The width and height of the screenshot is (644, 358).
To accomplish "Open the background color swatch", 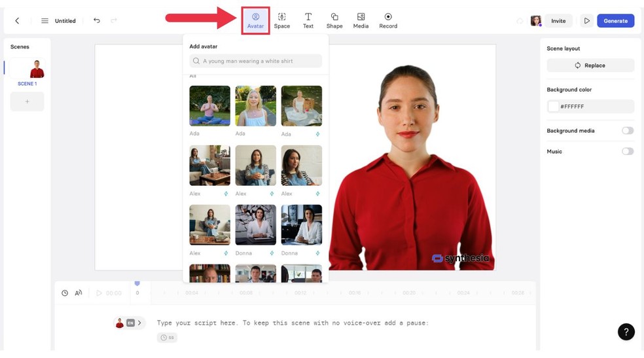I will point(553,106).
